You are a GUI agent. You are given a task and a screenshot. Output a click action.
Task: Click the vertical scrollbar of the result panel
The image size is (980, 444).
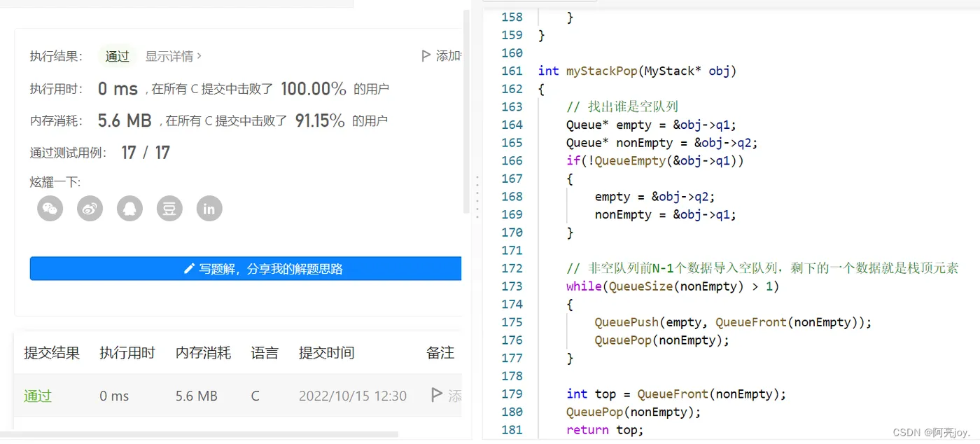pyautogui.click(x=466, y=112)
